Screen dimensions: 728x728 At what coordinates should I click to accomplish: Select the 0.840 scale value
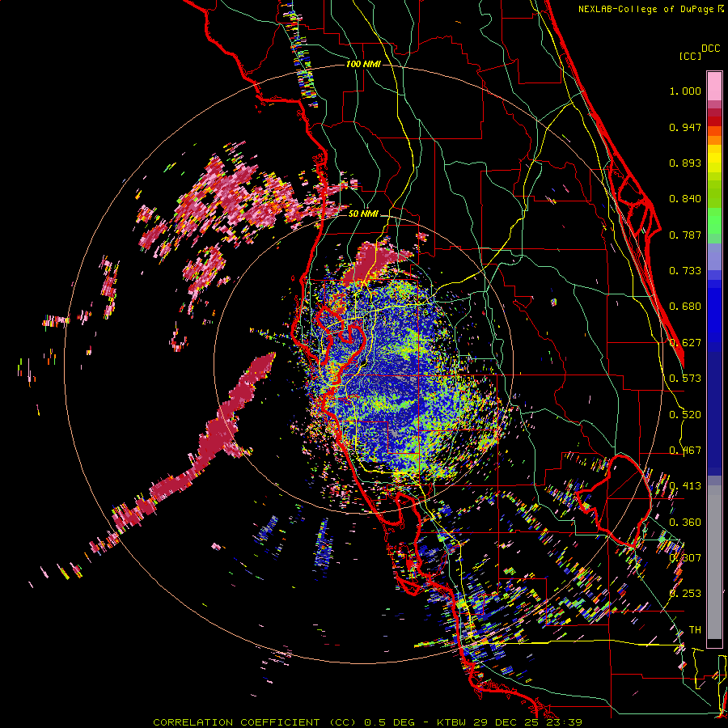tap(685, 199)
